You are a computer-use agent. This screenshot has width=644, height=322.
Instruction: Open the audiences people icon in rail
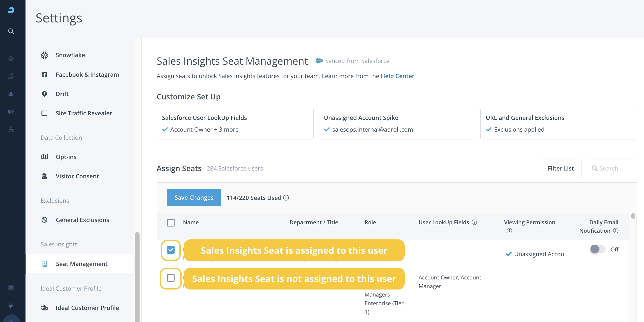click(x=11, y=94)
